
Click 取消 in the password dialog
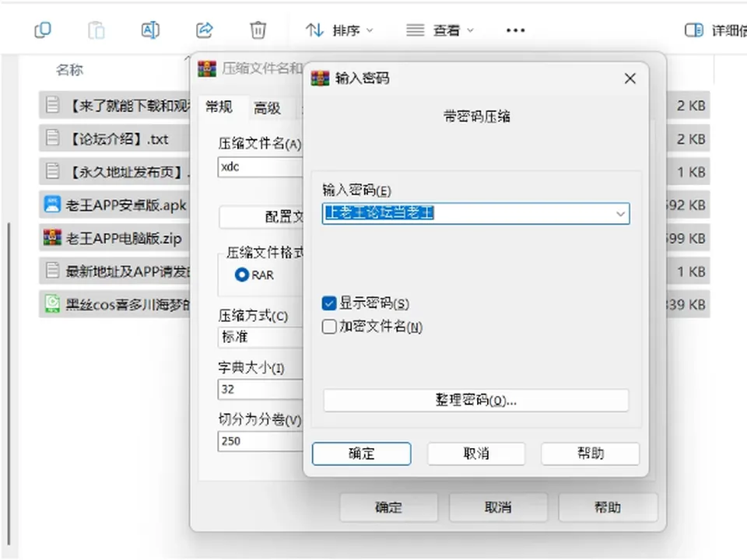[476, 453]
